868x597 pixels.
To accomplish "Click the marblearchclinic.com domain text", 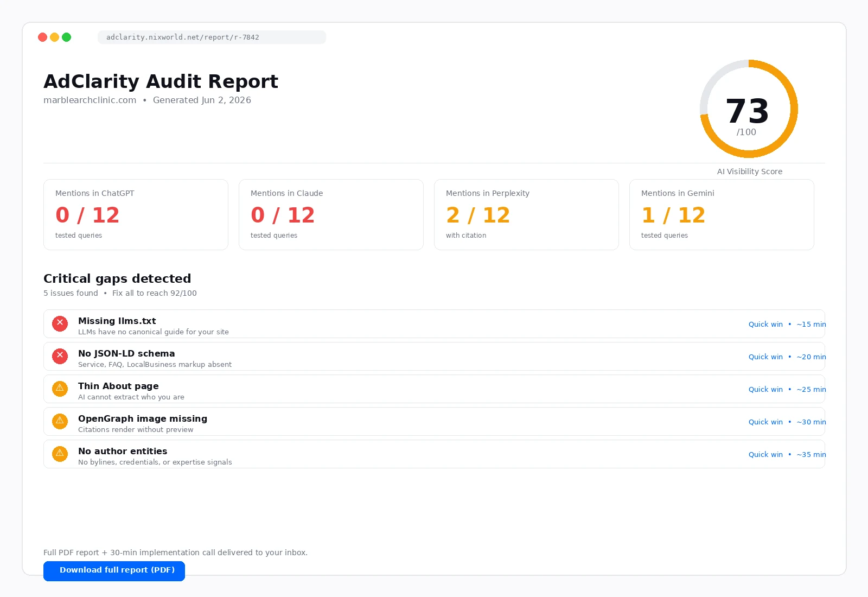I will [x=90, y=100].
